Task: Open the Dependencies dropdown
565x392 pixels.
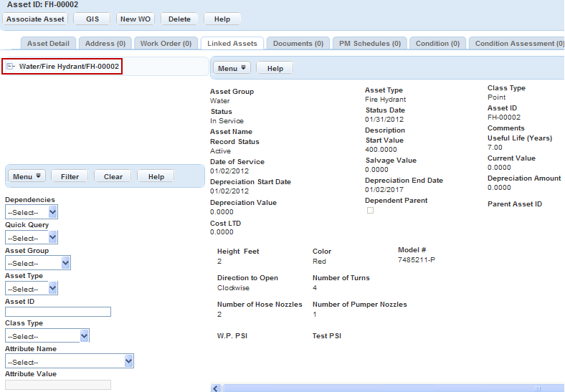Action: point(32,212)
